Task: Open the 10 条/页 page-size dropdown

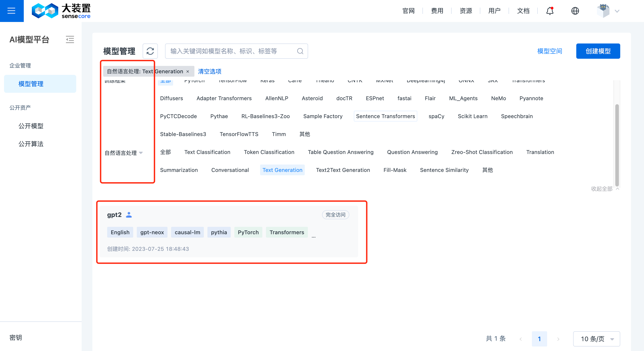Action: pyautogui.click(x=596, y=339)
